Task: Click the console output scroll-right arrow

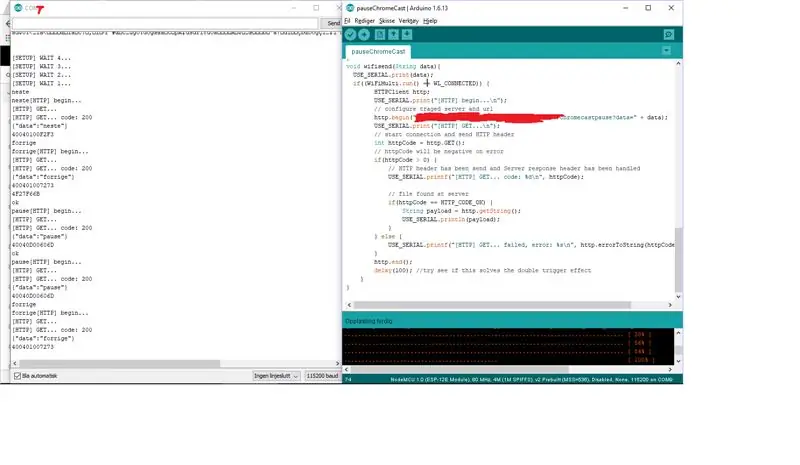Action: pyautogui.click(x=670, y=369)
